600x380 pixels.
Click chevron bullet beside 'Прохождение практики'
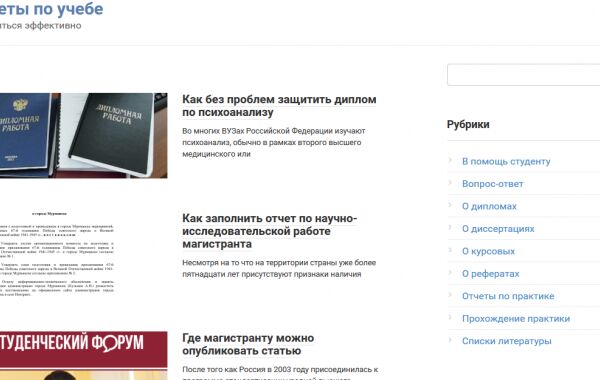pos(450,317)
